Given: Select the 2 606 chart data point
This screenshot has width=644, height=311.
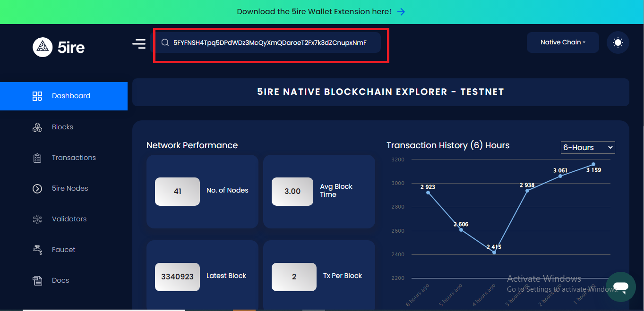Looking at the screenshot, I should click(461, 230).
